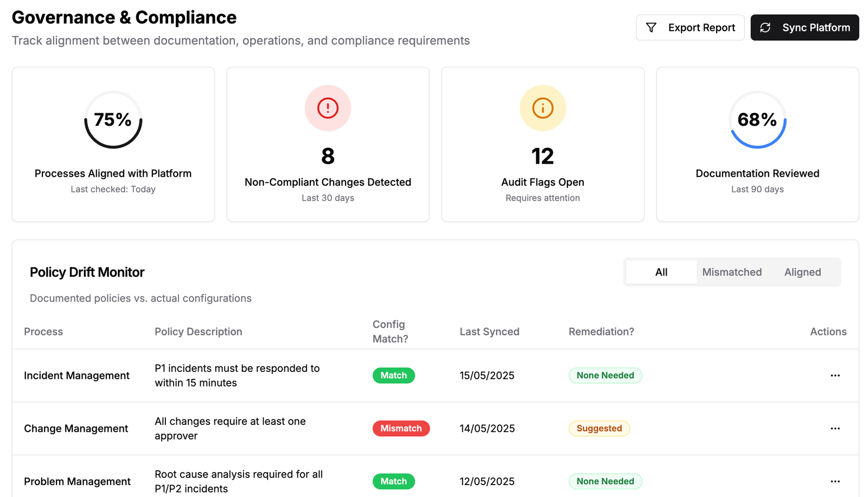Click the Audit Flags Open card

pyautogui.click(x=542, y=144)
